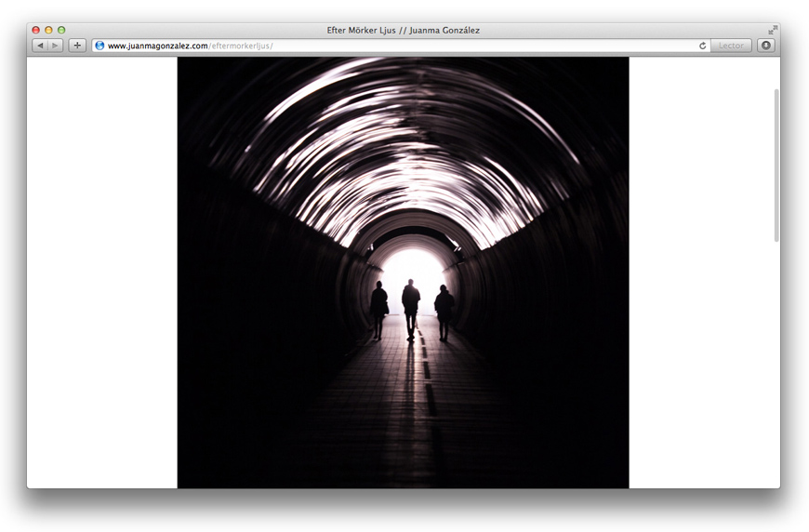Click the vertical scrollbar thumb

click(x=776, y=166)
